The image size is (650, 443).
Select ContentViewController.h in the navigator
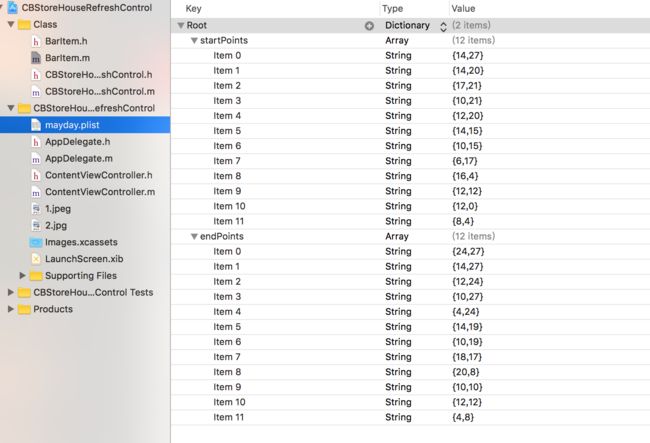coord(99,175)
